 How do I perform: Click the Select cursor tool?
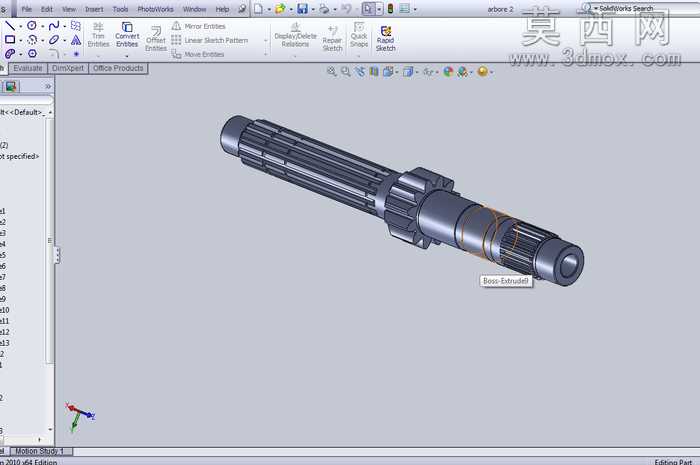[x=368, y=8]
